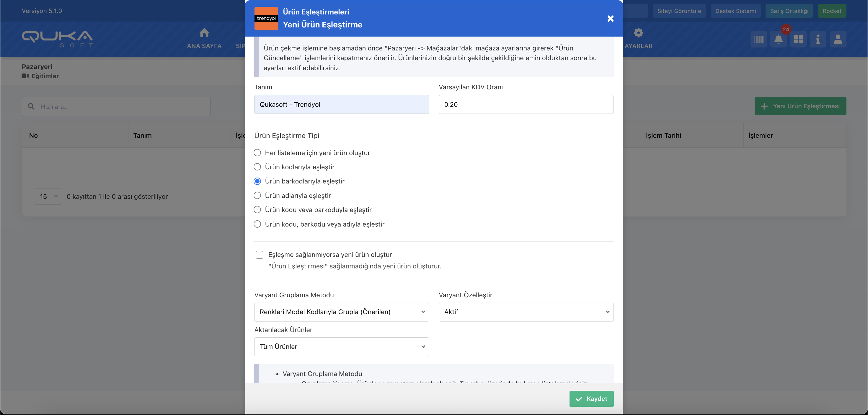
Task: Select 'Ürün adlarıyla eşleştir' radio option
Action: [257, 196]
